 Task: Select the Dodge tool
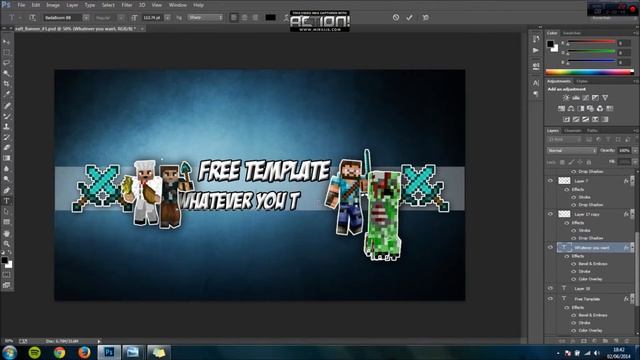click(x=7, y=179)
